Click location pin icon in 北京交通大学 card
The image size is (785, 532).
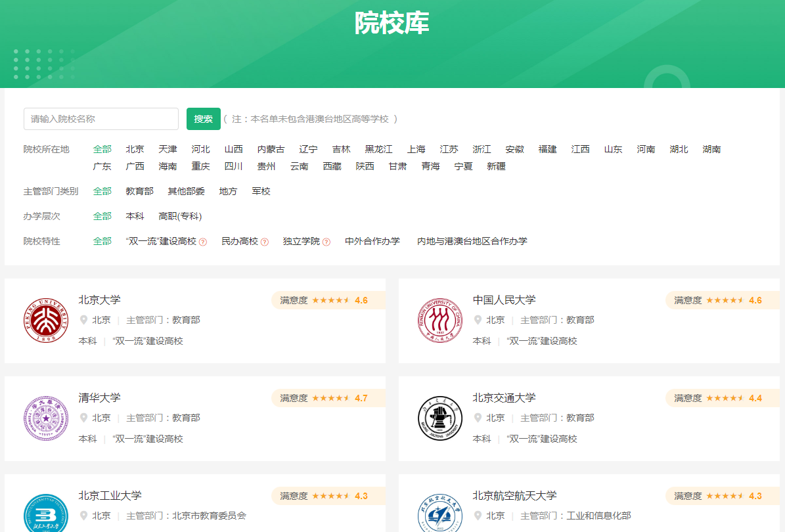[478, 418]
